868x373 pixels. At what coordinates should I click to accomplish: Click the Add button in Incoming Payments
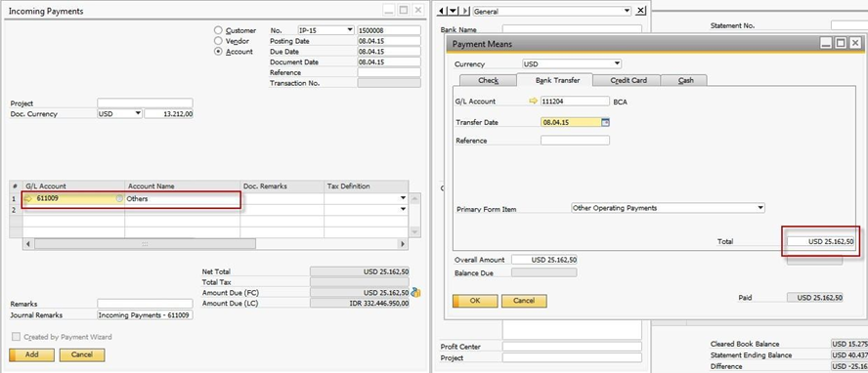(31, 354)
